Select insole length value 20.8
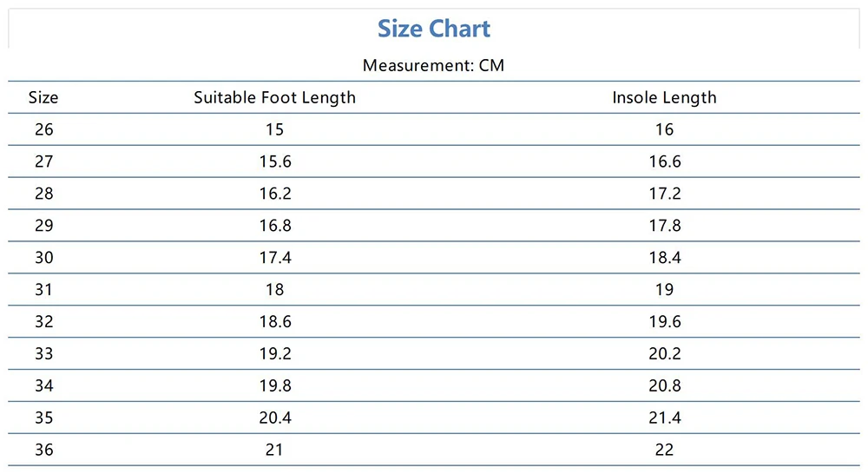Viewport: 868px width, 474px height. point(664,386)
